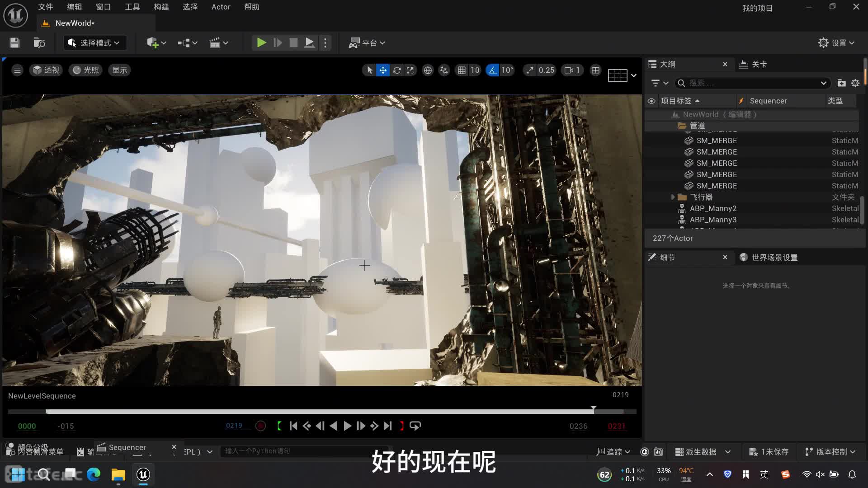Open the cinematics clapperboard icon
868x488 pixels.
pos(218,43)
